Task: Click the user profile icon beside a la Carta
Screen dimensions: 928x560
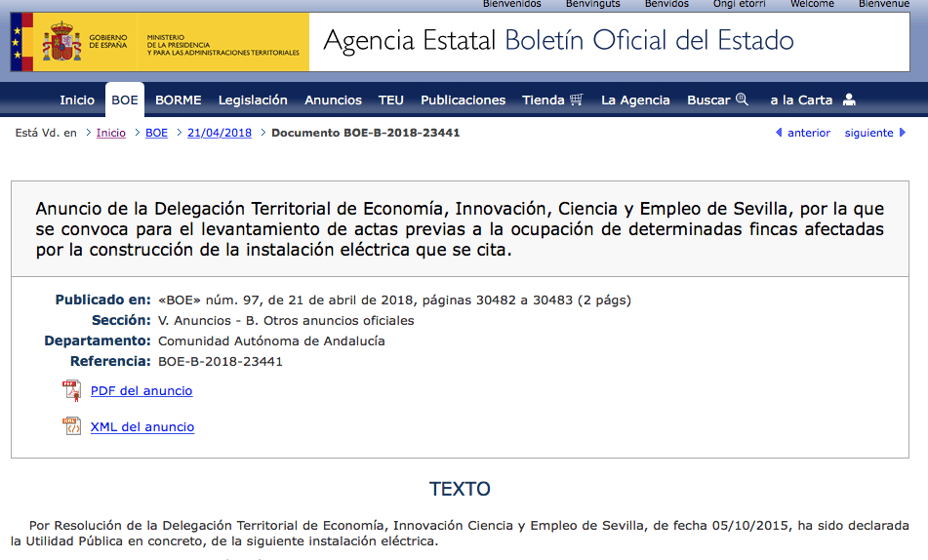Action: click(849, 100)
